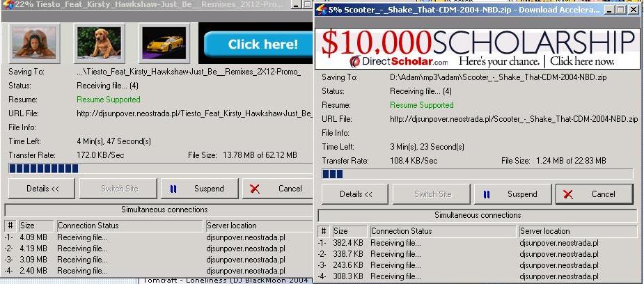Viewport: 644px width, 284px height.
Task: Click the Scooter 'Saving To' path text
Action: click(498, 77)
